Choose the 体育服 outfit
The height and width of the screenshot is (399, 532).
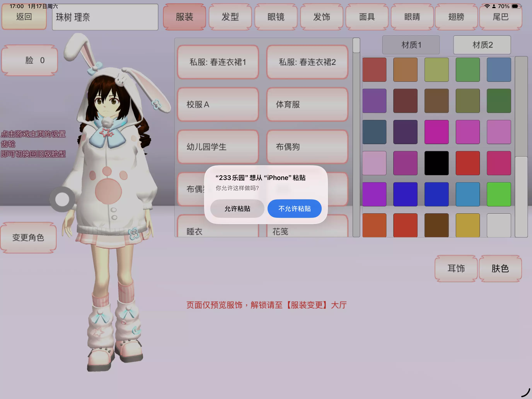pos(307,104)
